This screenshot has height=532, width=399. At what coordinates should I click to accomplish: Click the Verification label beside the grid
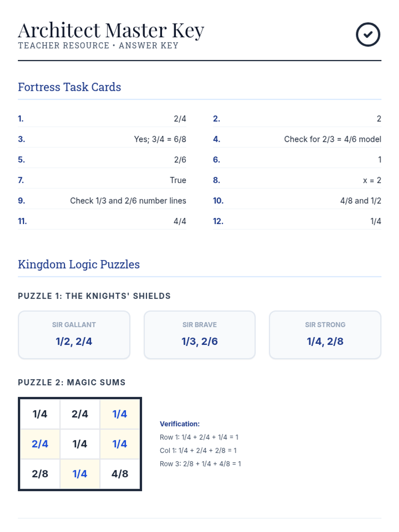coord(180,424)
